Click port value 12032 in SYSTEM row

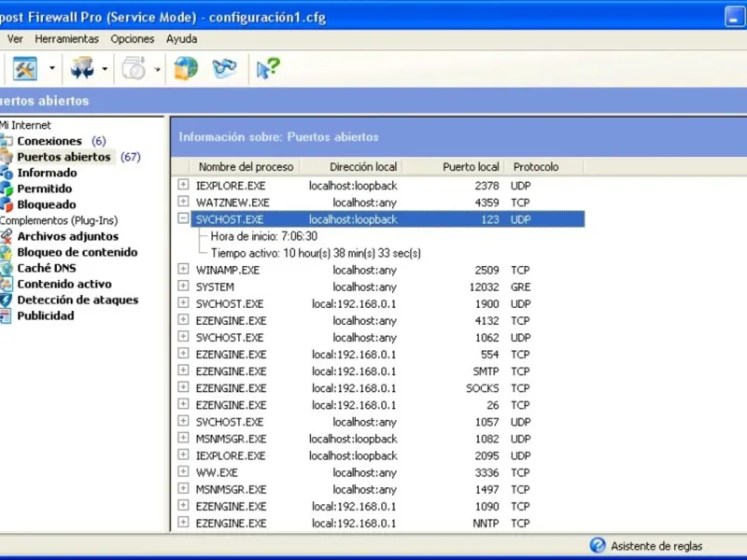(x=484, y=287)
